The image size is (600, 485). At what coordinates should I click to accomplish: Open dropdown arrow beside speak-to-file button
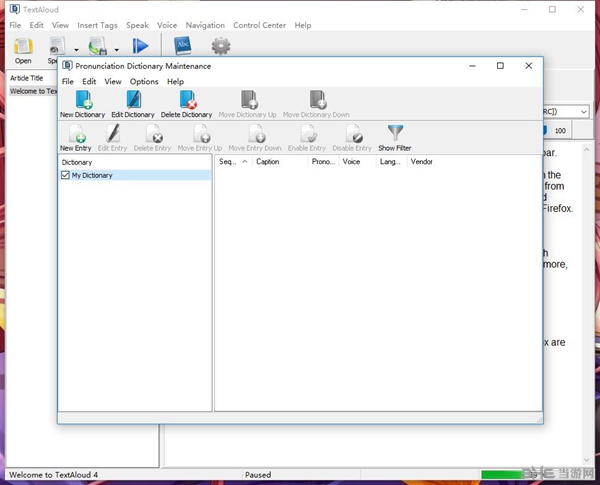pos(116,50)
